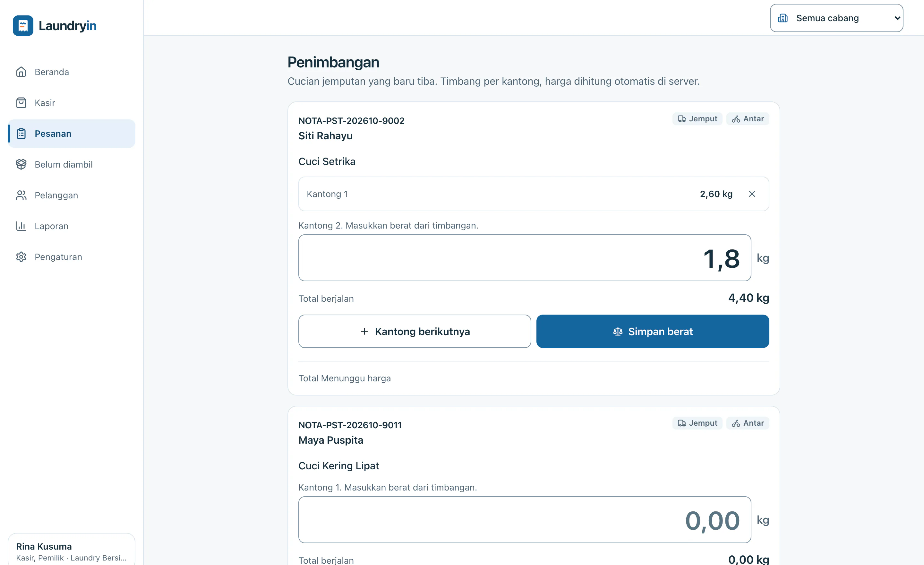Screen dimensions: 924x565
Task: Open the Pelanggan menu item
Action: [72, 195]
